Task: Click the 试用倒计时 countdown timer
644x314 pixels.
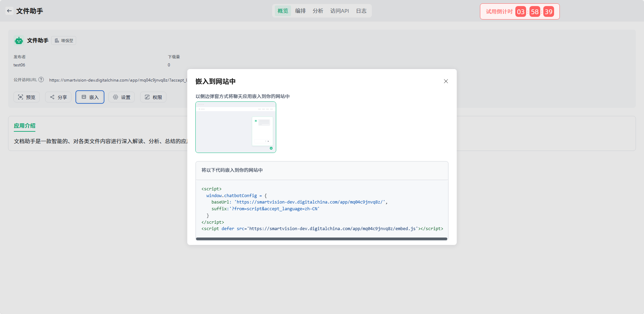Action: click(x=519, y=12)
